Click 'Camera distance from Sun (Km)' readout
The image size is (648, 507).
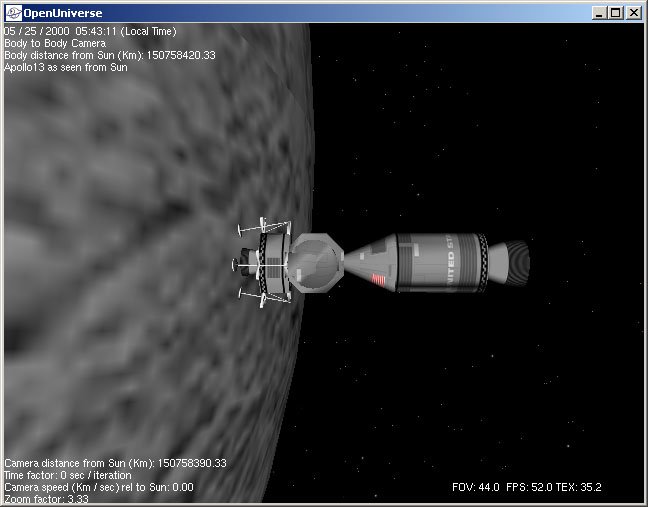point(115,463)
